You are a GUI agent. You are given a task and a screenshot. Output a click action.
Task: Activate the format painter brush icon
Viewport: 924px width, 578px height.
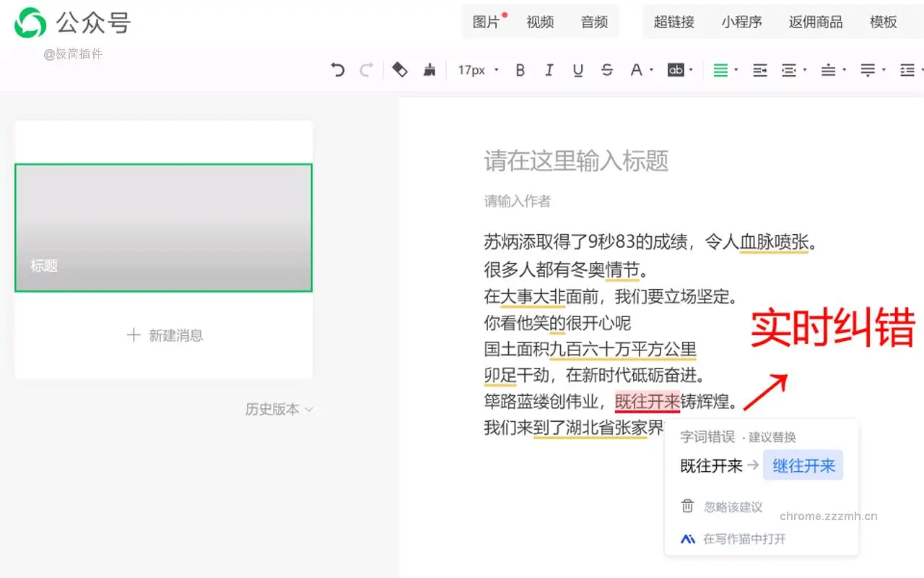(x=430, y=70)
